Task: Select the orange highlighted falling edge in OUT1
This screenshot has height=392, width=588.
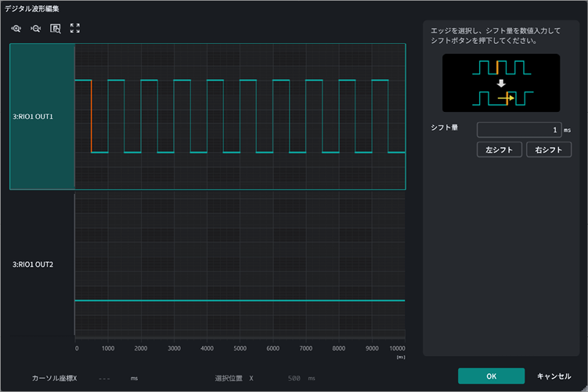Action: tap(91, 116)
